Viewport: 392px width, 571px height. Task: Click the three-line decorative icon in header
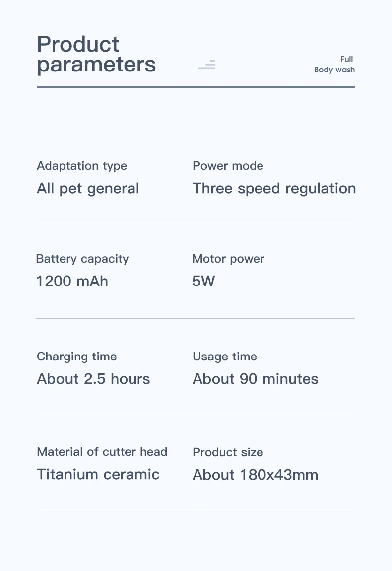(207, 65)
